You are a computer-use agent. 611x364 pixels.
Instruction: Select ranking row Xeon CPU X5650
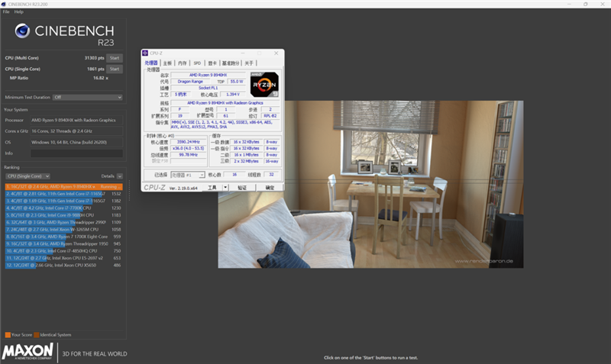(x=64, y=265)
